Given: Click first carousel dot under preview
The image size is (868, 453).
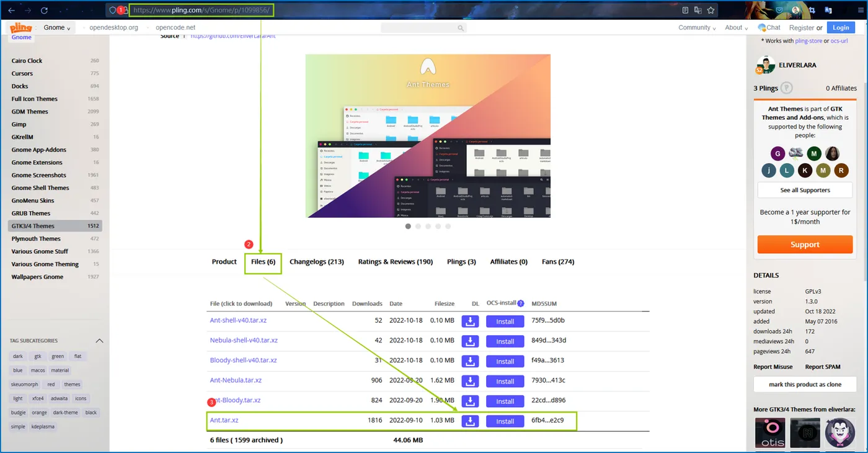Looking at the screenshot, I should click(408, 226).
